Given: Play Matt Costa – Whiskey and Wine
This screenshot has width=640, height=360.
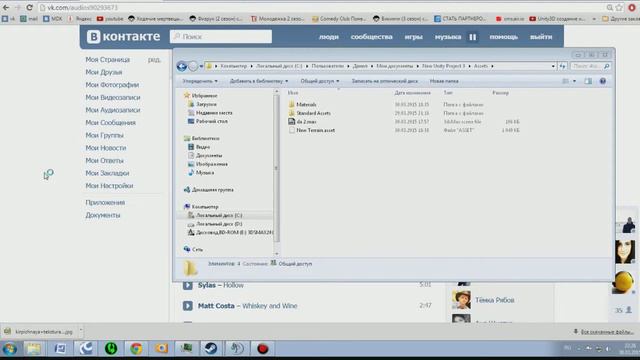Looking at the screenshot, I should (x=188, y=306).
